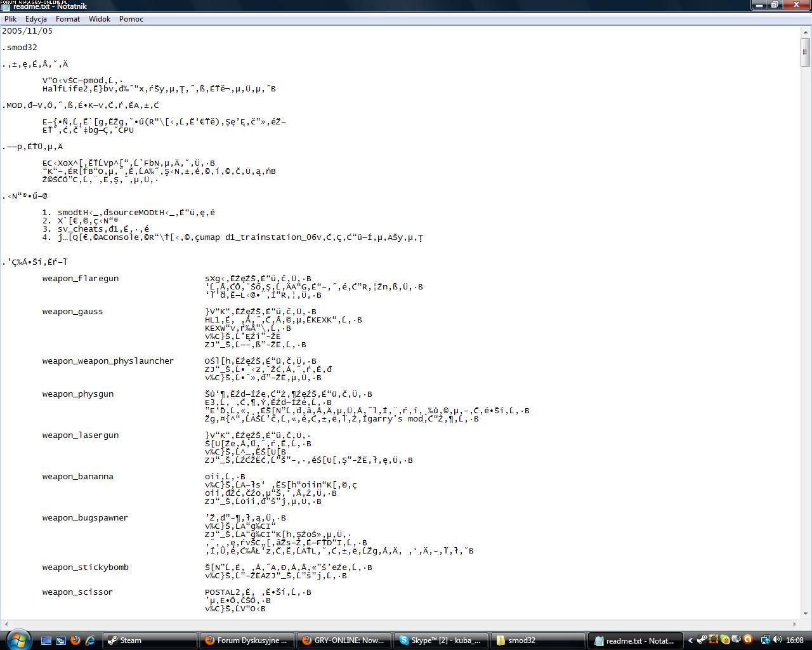Open the Pomoc menu
This screenshot has height=650, width=812.
[131, 19]
